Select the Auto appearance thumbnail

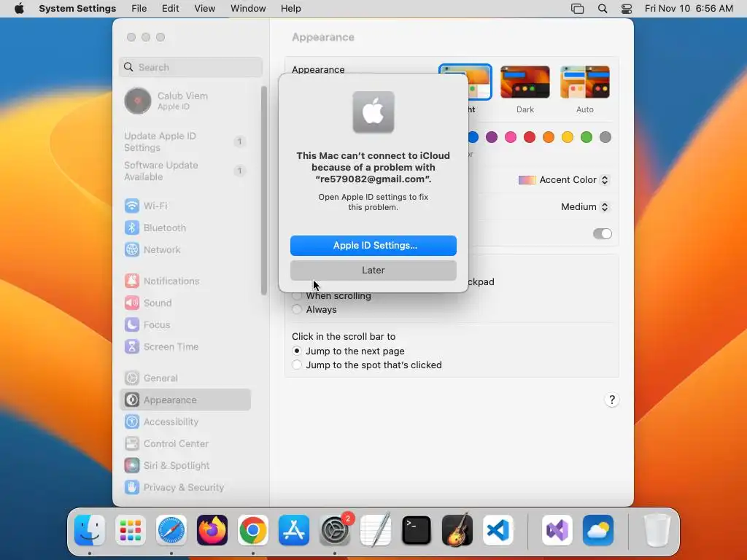tap(585, 82)
